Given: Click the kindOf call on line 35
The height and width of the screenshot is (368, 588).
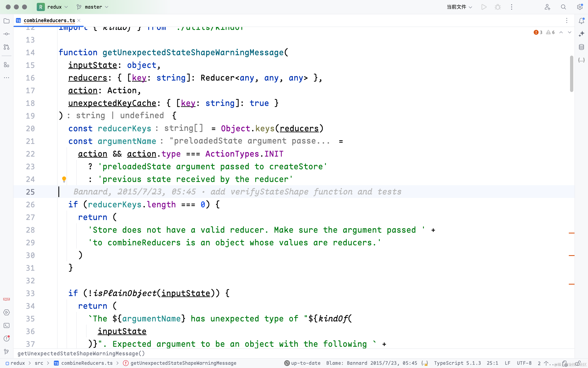Looking at the screenshot, I should point(333,319).
